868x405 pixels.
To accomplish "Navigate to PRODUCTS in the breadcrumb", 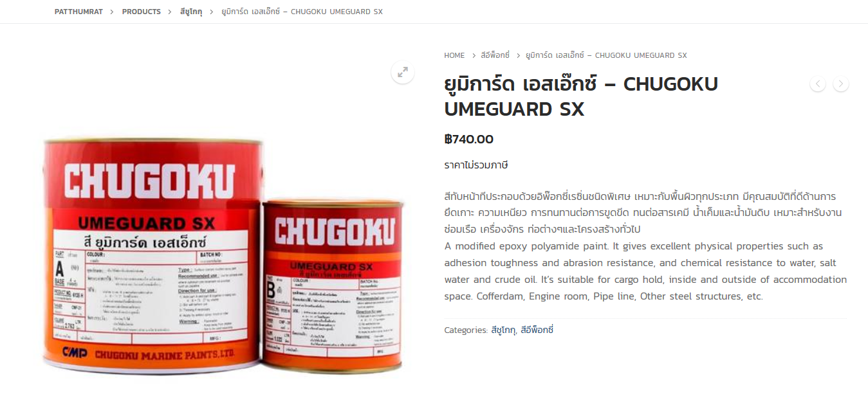I will pyautogui.click(x=142, y=12).
